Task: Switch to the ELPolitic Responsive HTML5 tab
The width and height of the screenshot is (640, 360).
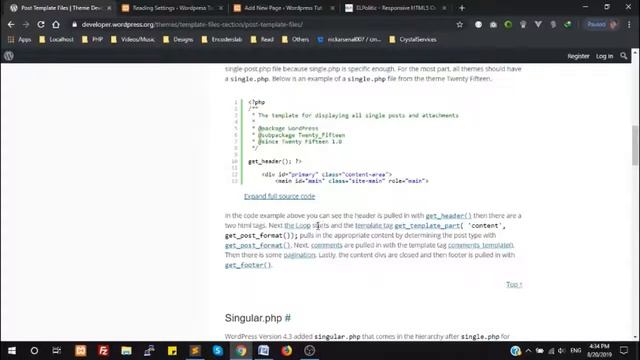Action: (395, 8)
